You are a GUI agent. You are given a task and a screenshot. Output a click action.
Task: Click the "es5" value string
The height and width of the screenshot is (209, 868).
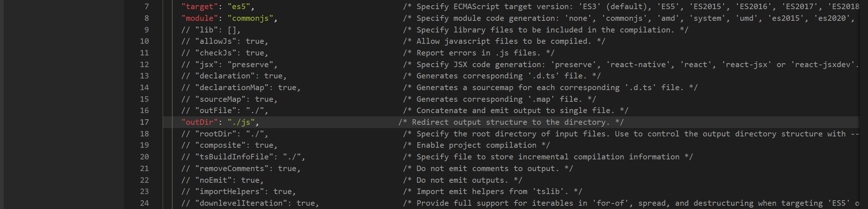click(x=239, y=7)
